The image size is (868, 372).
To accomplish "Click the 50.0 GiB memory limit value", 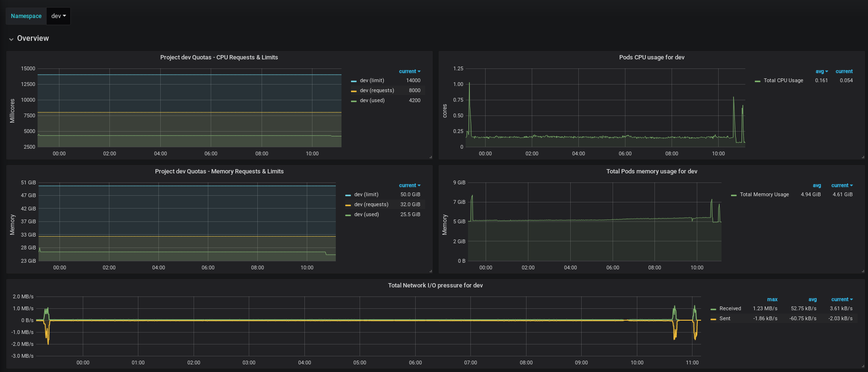I will pos(410,195).
